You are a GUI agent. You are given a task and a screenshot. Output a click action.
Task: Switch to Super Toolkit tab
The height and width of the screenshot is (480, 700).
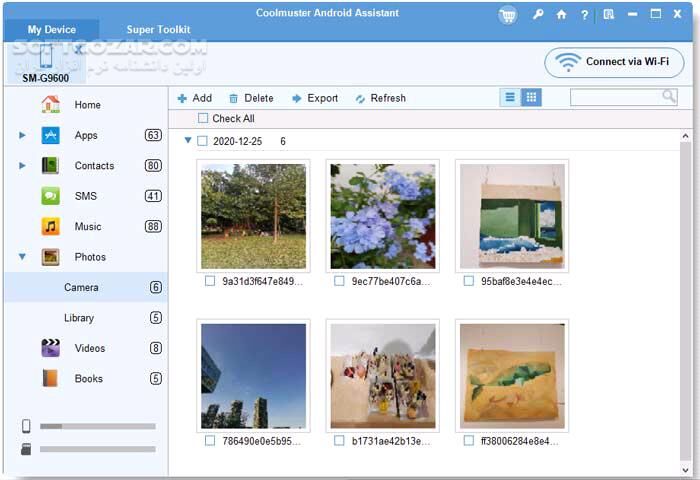(x=158, y=30)
